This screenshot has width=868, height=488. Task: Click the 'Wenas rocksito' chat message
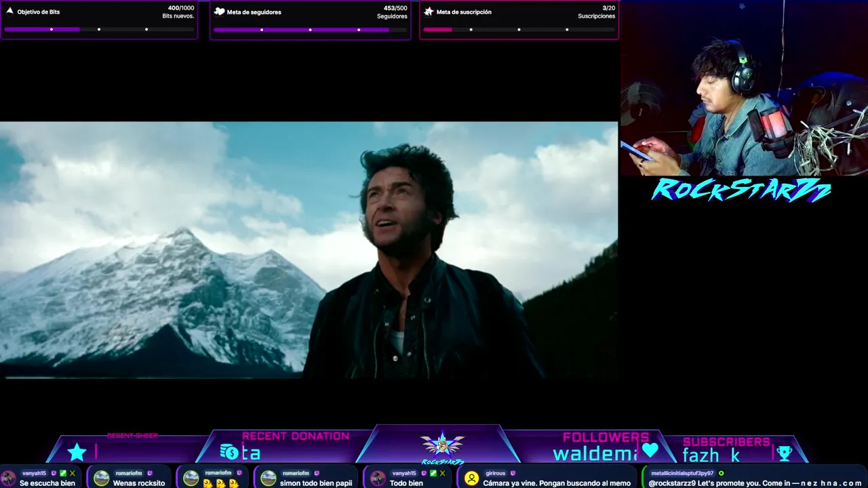(139, 483)
